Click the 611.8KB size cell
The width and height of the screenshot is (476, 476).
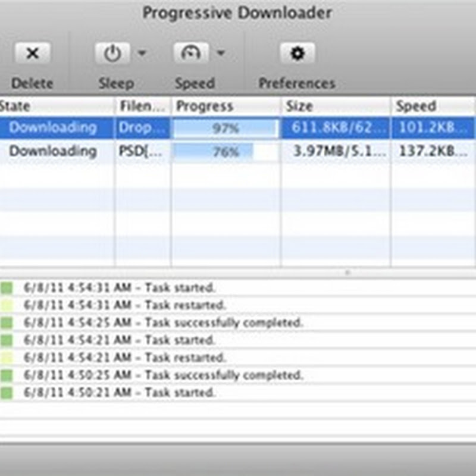[x=336, y=128]
